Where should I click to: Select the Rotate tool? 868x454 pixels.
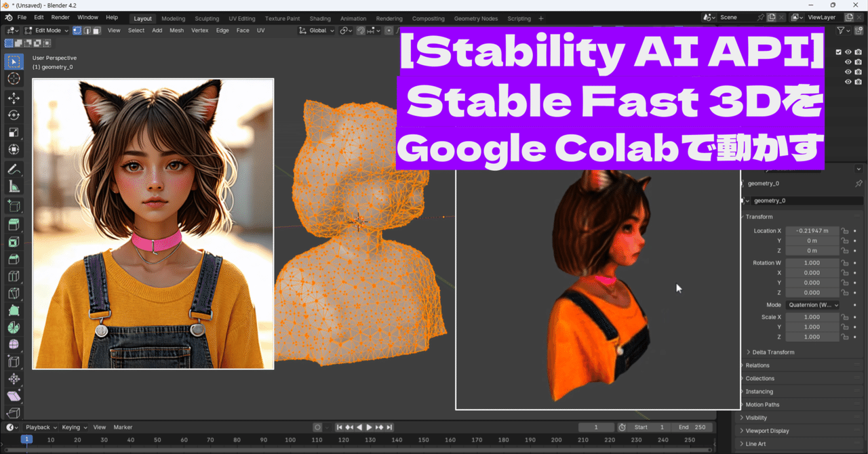click(x=14, y=115)
